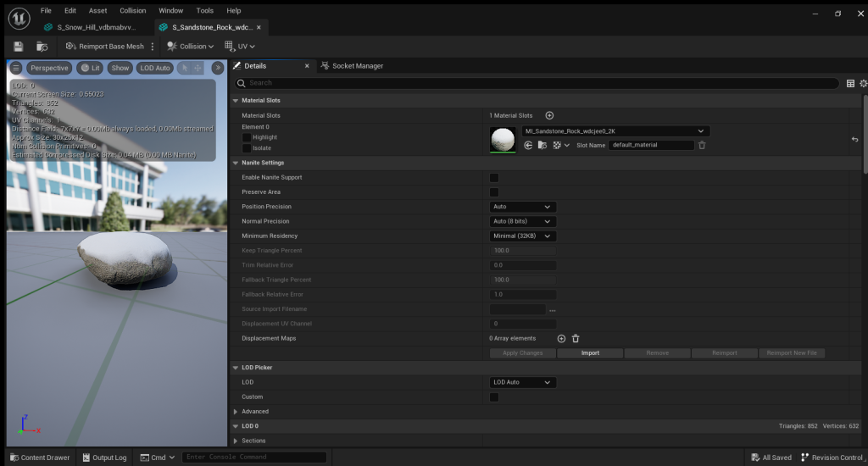This screenshot has height=466, width=868.
Task: Collapse the Nanite Settings section
Action: click(236, 164)
